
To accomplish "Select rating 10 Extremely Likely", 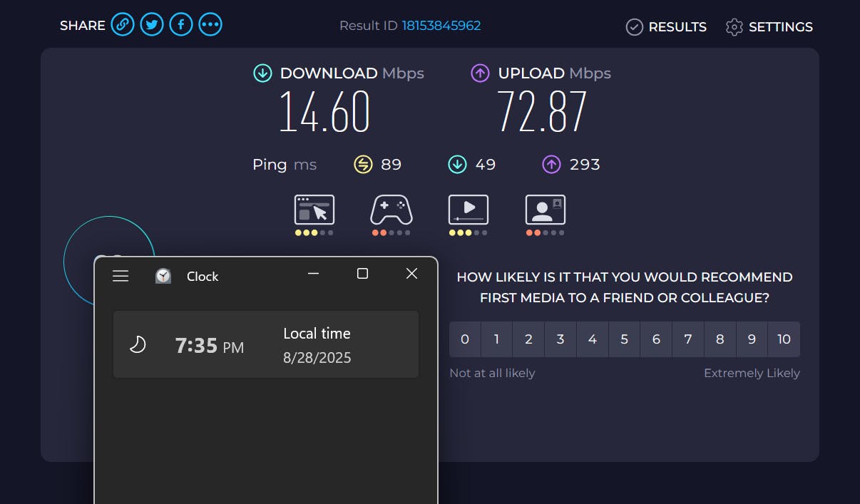I will 784,339.
